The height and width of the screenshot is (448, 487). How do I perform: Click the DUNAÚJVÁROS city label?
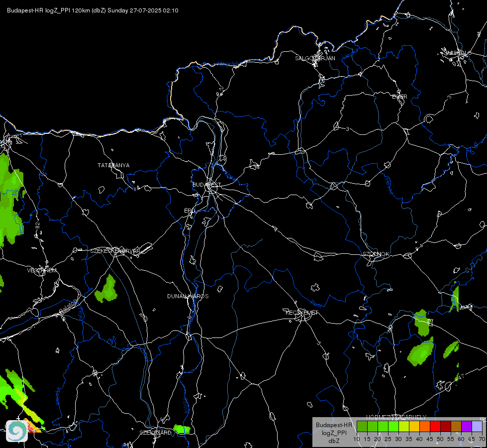[188, 296]
